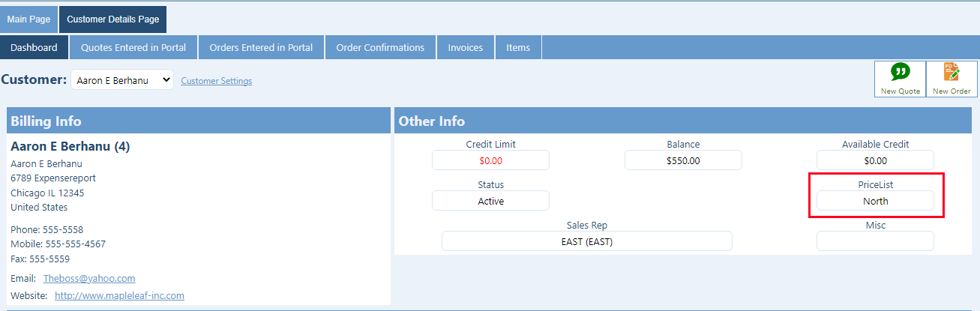Open the Customer dropdown selector
This screenshot has height=311, width=980.
pos(121,80)
